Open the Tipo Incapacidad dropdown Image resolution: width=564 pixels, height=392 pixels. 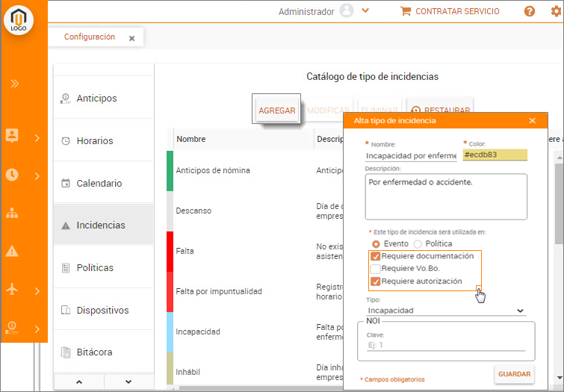(x=445, y=311)
